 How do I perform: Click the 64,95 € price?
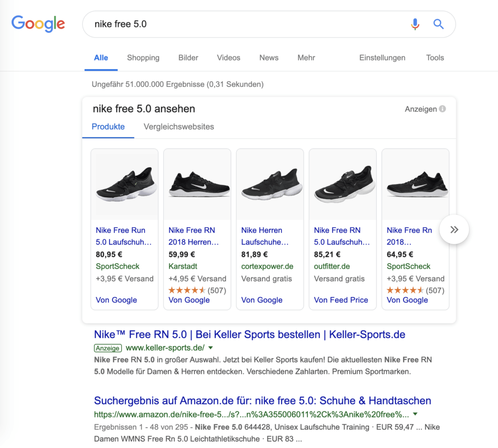400,255
